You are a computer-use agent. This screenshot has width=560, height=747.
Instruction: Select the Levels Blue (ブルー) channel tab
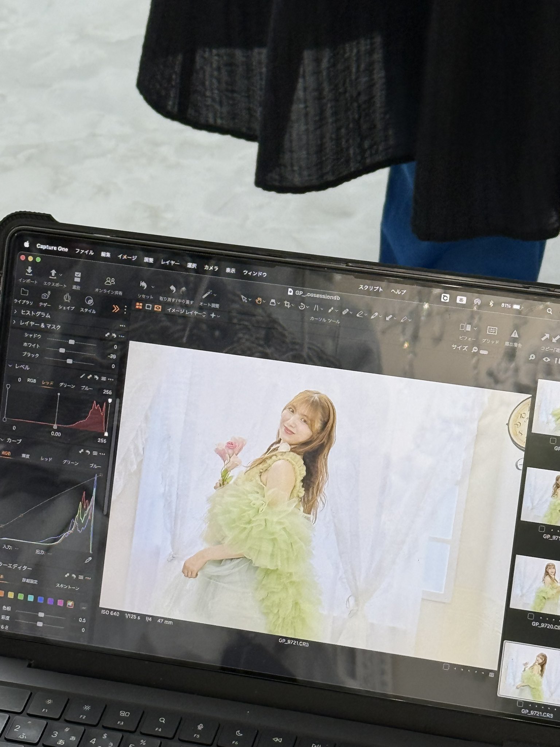tap(87, 388)
